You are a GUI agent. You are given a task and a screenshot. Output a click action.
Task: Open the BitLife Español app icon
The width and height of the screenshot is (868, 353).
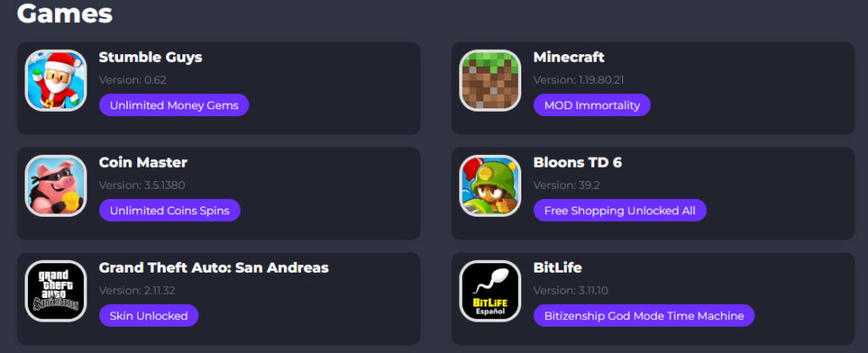tap(491, 291)
